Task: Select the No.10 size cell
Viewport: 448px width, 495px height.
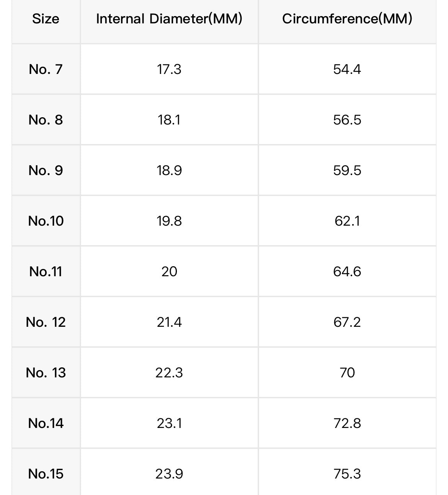Action: tap(46, 221)
